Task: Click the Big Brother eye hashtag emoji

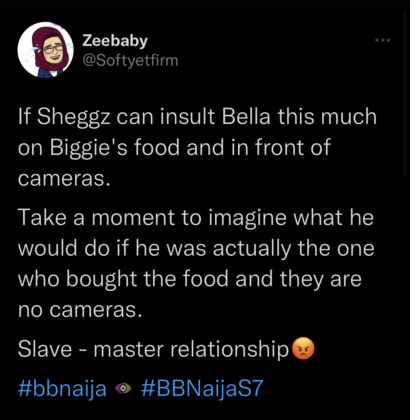Action: (x=123, y=388)
